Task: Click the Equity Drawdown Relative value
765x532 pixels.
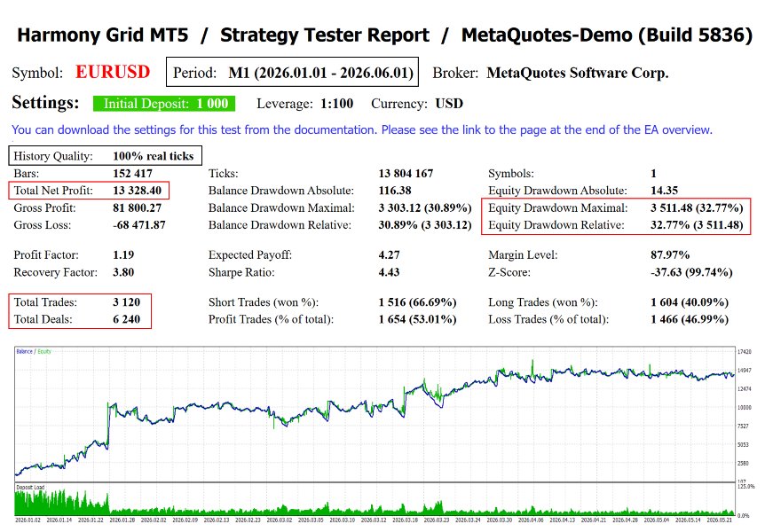Action: [697, 225]
